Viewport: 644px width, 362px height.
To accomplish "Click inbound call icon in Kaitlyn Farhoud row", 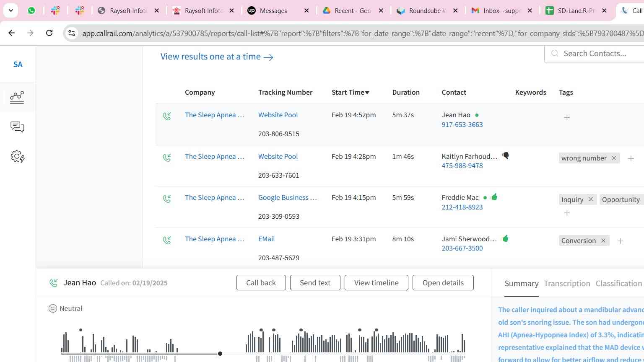I will click(167, 158).
